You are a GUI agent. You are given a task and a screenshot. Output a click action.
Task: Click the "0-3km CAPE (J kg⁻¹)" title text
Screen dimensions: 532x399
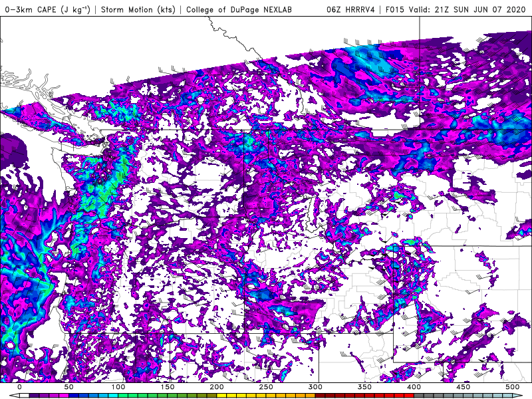click(47, 9)
